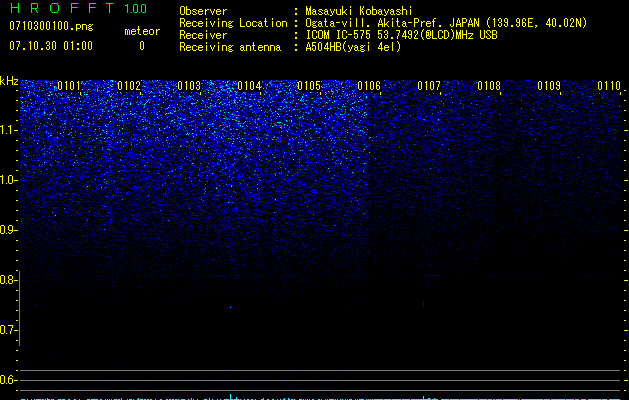This screenshot has height=400, width=629.
Task: Select the 0103 time marker
Action: pyautogui.click(x=189, y=86)
